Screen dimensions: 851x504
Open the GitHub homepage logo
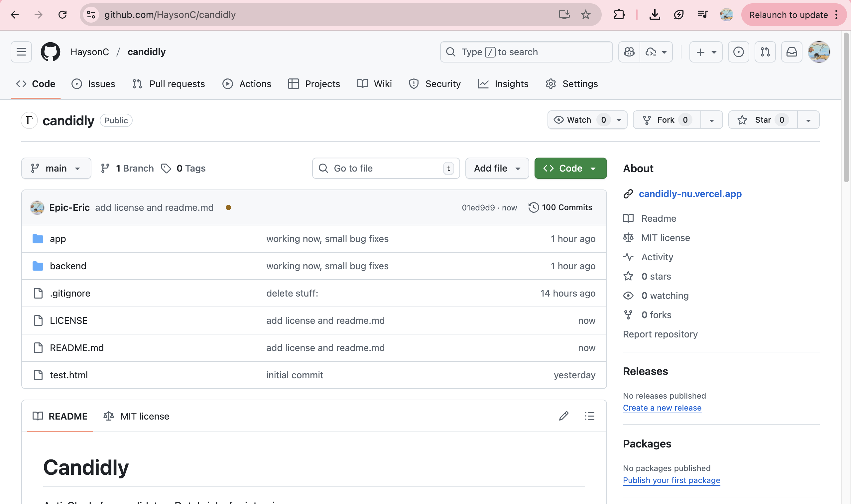(x=50, y=52)
